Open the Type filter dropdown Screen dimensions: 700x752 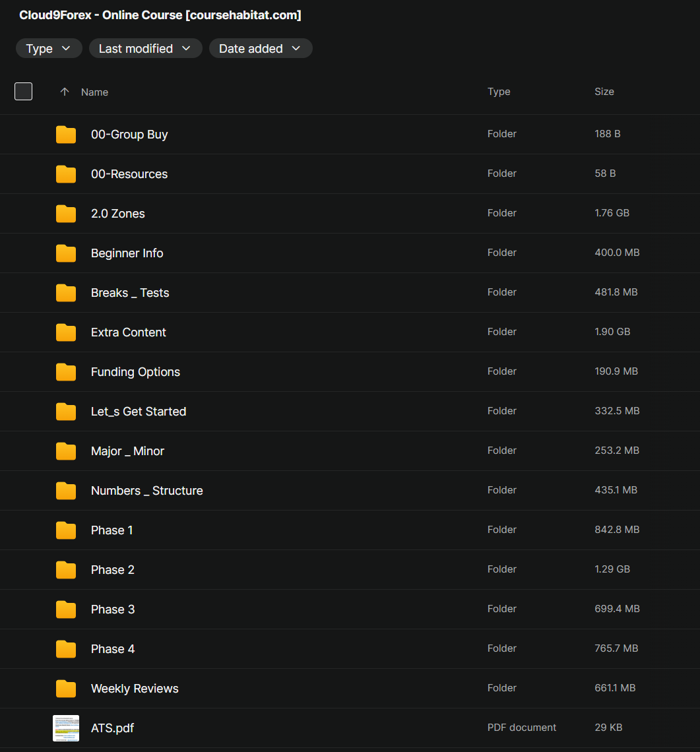tap(49, 48)
